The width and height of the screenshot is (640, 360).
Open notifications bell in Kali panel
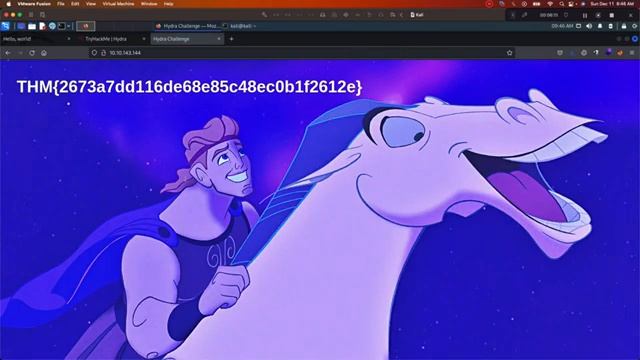pyautogui.click(x=600, y=26)
